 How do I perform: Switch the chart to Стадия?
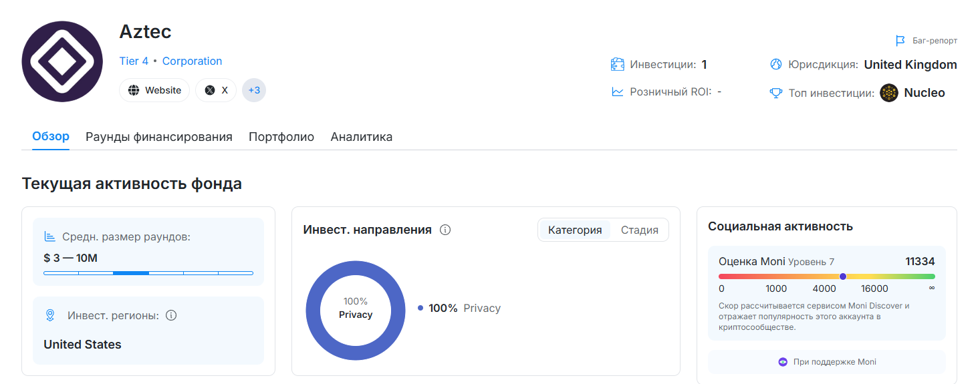click(640, 230)
